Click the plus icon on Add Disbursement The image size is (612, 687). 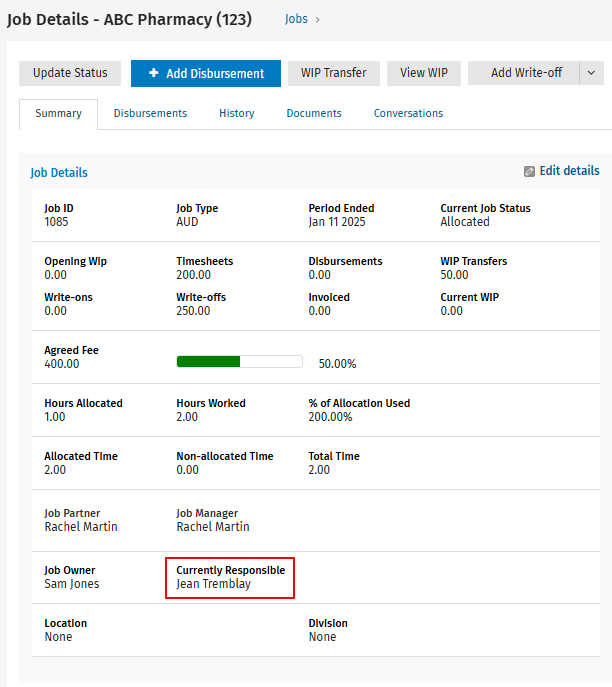click(153, 73)
